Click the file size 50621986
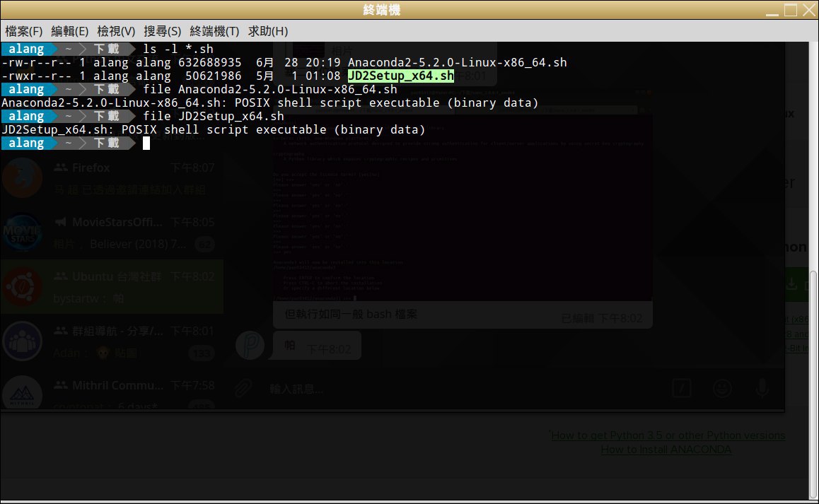819x504 pixels. 214,76
